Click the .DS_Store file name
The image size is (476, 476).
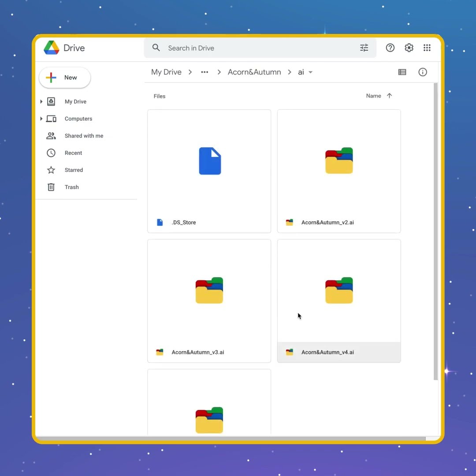point(184,223)
